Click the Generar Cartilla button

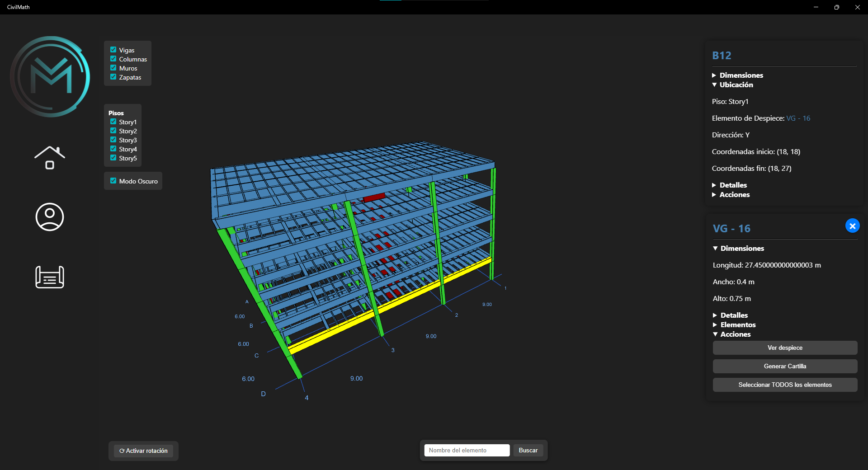[x=785, y=366]
